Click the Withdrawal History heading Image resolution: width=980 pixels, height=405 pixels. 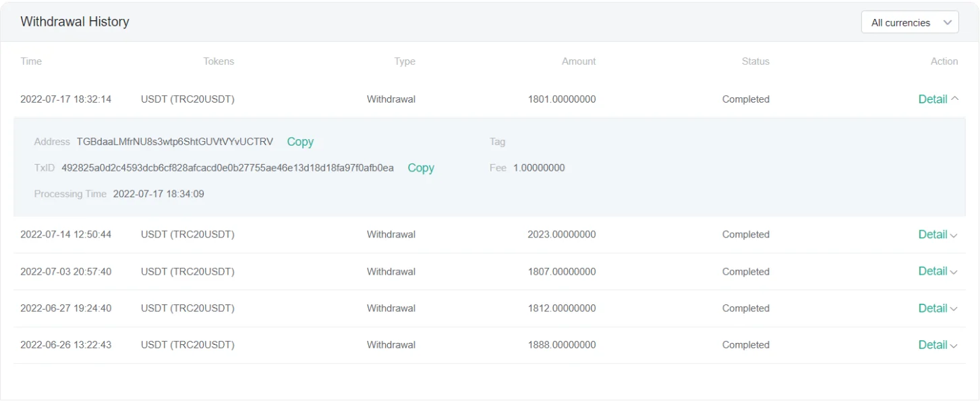click(75, 22)
